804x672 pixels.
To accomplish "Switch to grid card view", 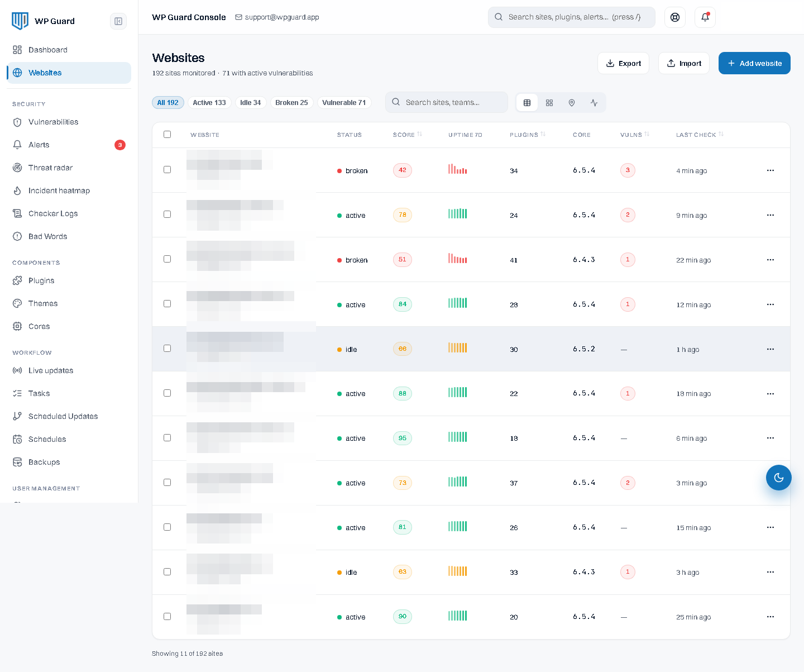I will [549, 103].
